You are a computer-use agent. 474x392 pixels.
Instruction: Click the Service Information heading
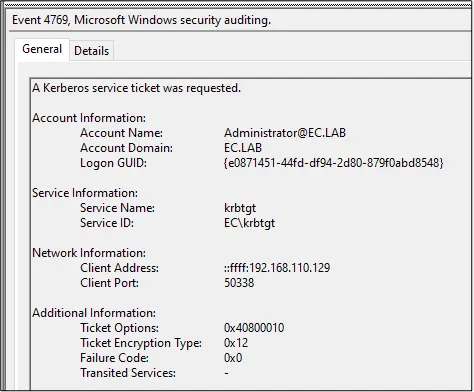[x=85, y=193]
